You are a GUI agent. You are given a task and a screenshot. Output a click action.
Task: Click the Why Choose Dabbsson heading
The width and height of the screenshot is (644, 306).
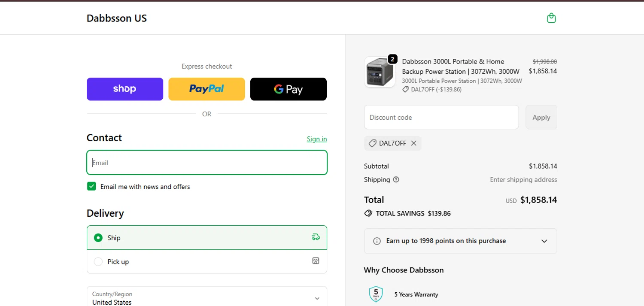(x=404, y=270)
